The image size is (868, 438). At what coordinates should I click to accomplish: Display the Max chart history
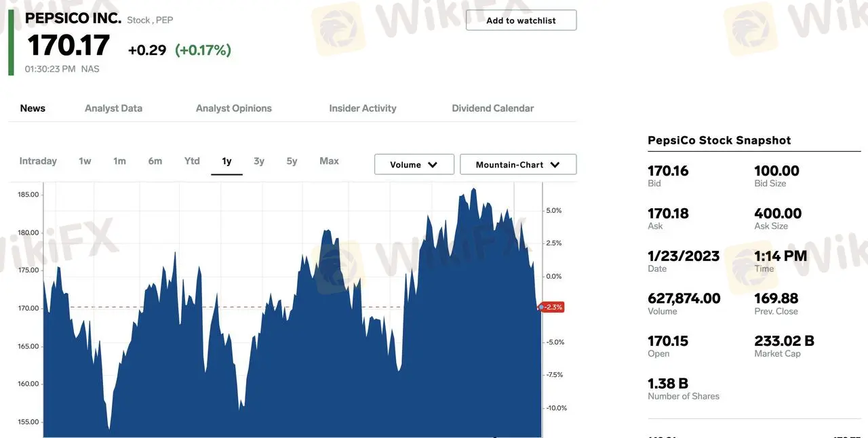pyautogui.click(x=329, y=161)
